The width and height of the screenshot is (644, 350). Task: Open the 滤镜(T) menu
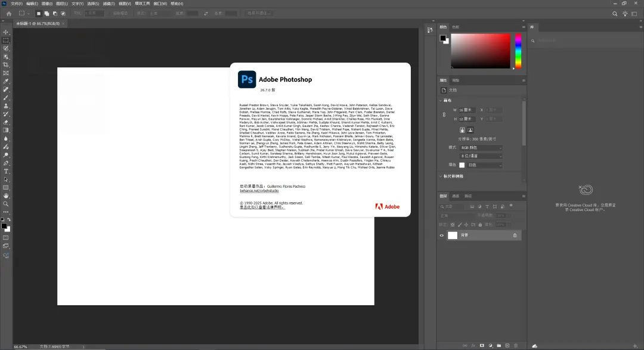click(x=109, y=4)
